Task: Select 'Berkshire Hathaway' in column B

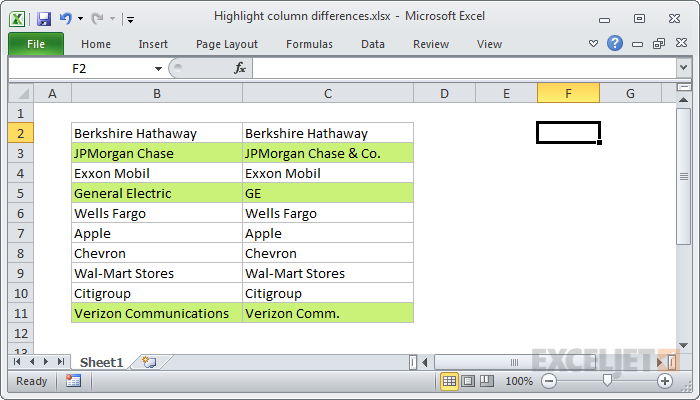Action: click(x=157, y=133)
